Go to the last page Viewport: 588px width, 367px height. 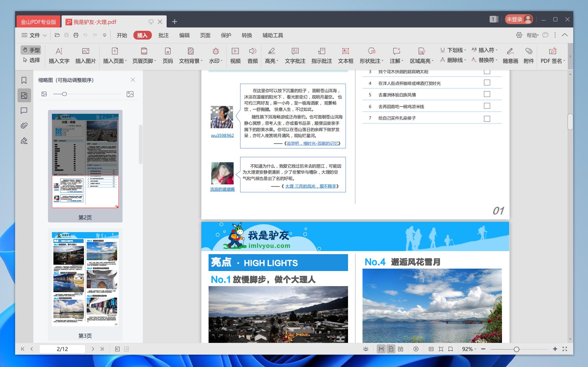102,349
